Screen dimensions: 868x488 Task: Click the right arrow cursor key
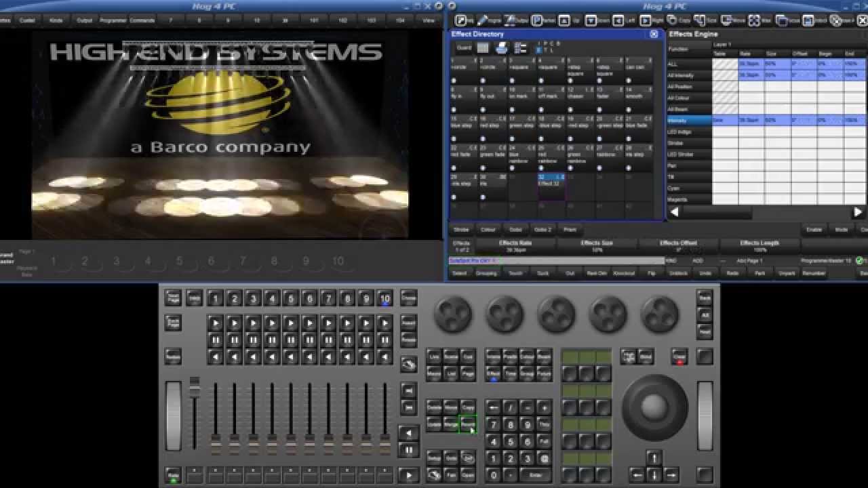coord(671,474)
